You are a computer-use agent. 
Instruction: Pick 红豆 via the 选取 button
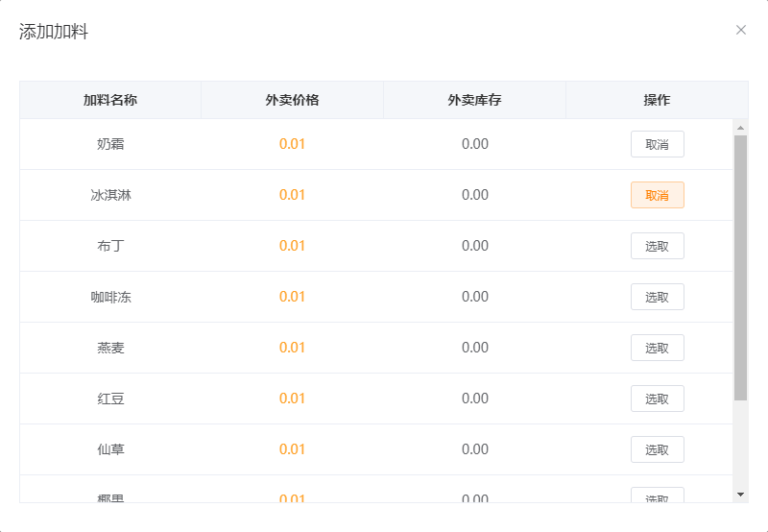coord(657,399)
